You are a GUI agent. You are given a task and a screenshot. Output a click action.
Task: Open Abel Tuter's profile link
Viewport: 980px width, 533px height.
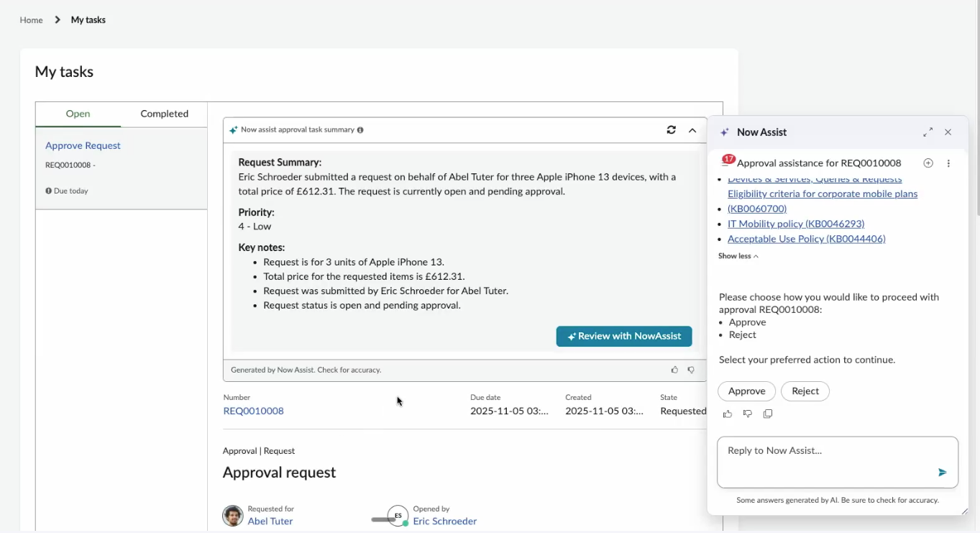coord(270,521)
